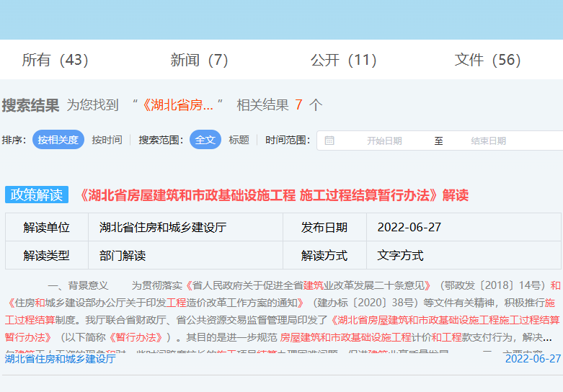Image resolution: width=563 pixels, height=392 pixels.
Task: Click the 文字方式 table cell
Action: pos(400,255)
